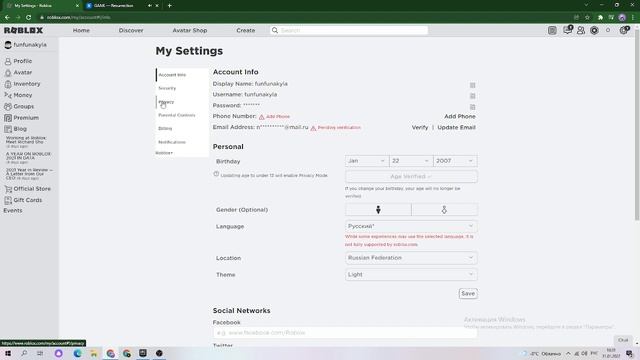Screen dimensions: 640x360
Task: Edit the Password via pencil icon
Action: [472, 107]
